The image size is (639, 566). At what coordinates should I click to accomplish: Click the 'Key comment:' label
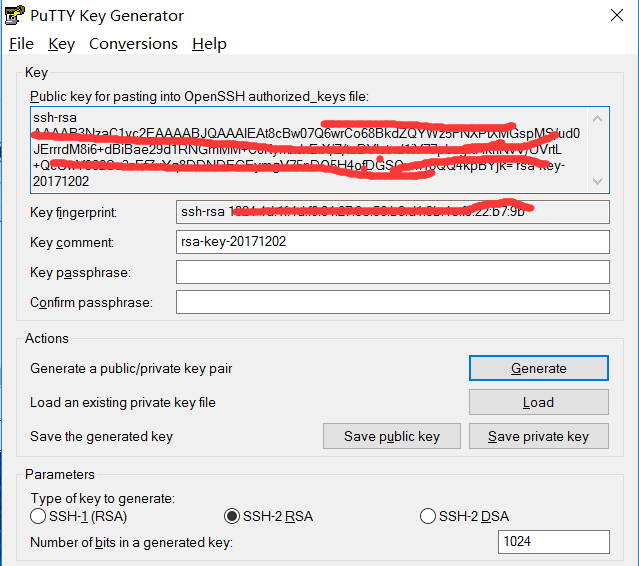(72, 242)
